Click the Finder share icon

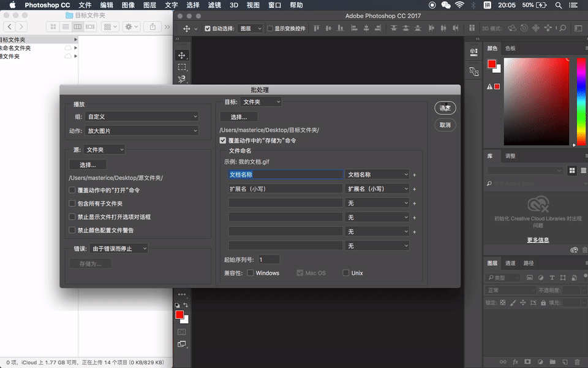[x=153, y=27]
